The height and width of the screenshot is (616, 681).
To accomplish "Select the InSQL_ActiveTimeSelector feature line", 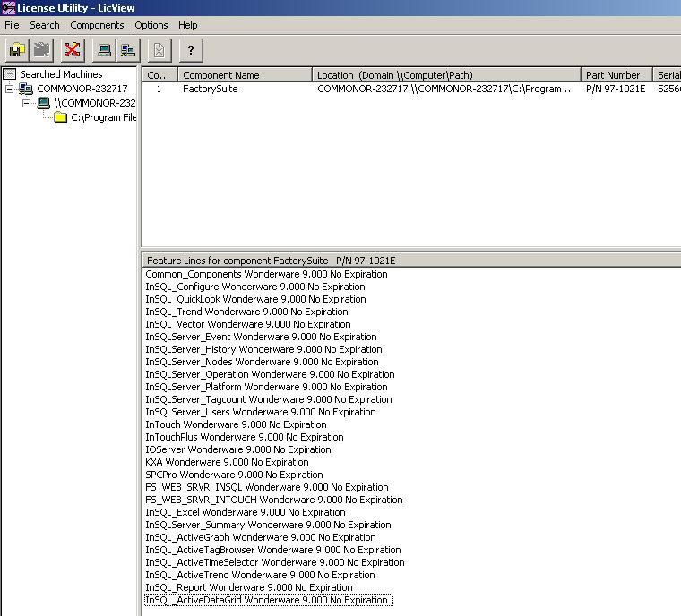I will click(x=275, y=563).
